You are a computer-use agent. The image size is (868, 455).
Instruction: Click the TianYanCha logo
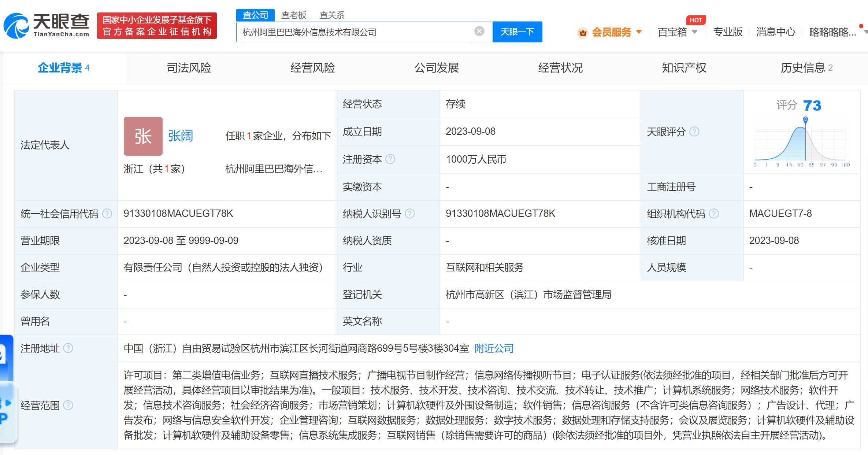pos(46,26)
